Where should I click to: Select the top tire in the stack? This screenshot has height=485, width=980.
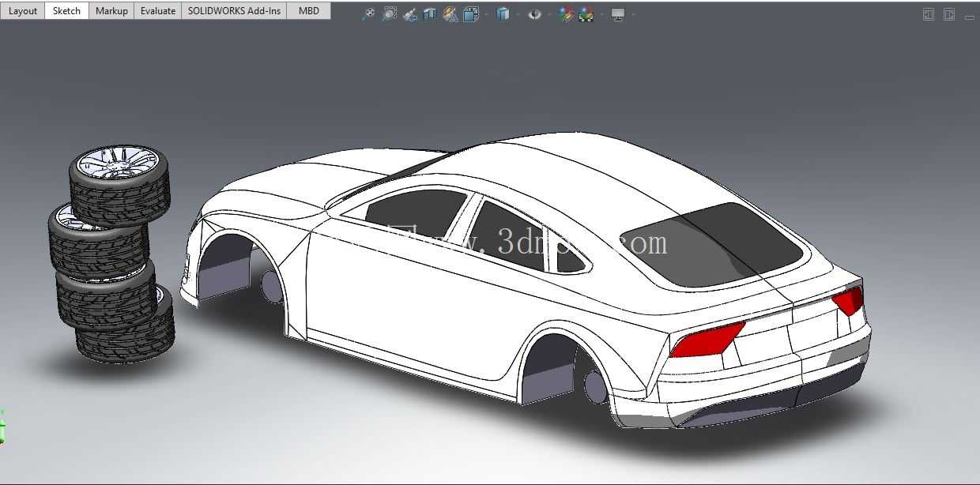click(x=119, y=184)
